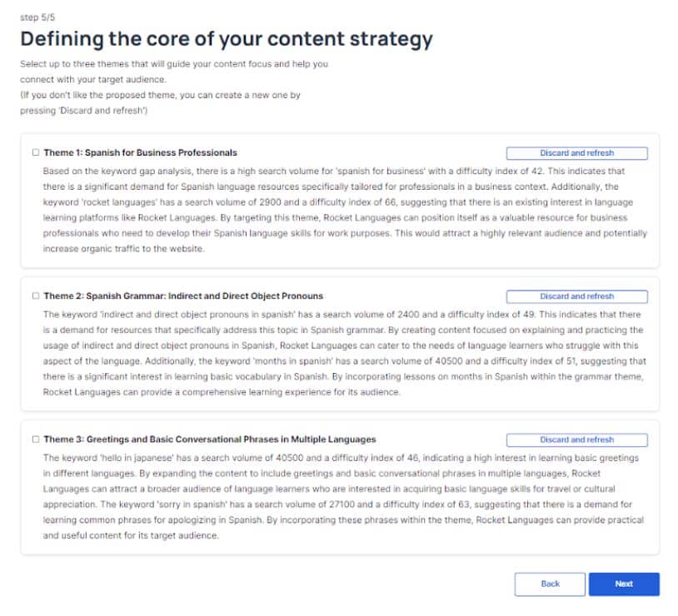The height and width of the screenshot is (616, 678).
Task: Click the Theme 2 Indirect and Direct Object Pronouns title
Action: click(183, 296)
